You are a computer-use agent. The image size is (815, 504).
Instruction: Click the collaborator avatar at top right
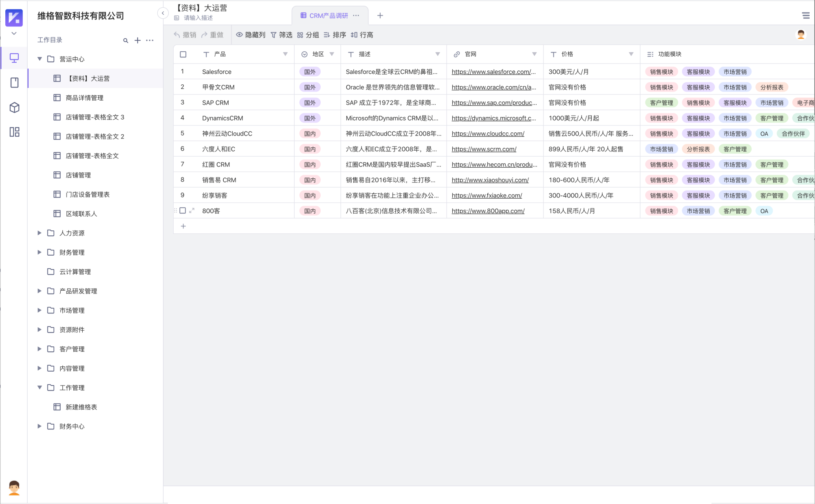801,35
